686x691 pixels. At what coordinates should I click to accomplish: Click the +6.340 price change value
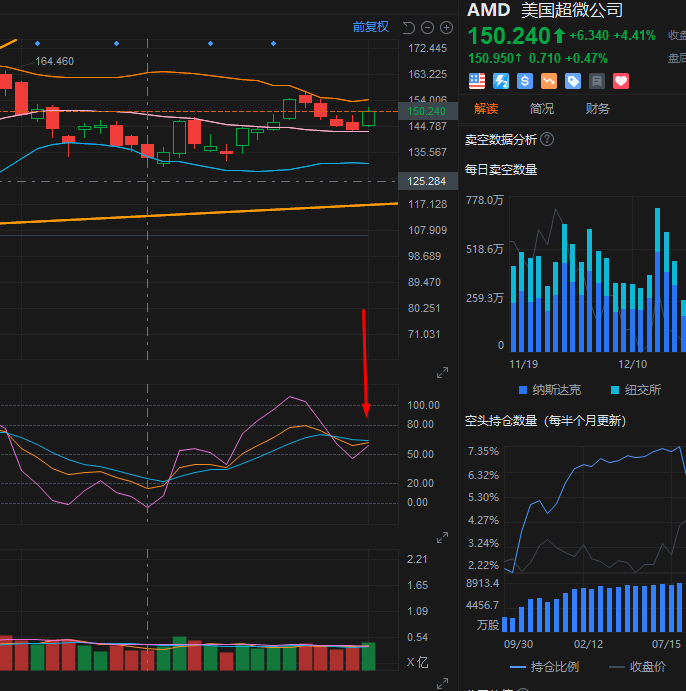point(589,35)
